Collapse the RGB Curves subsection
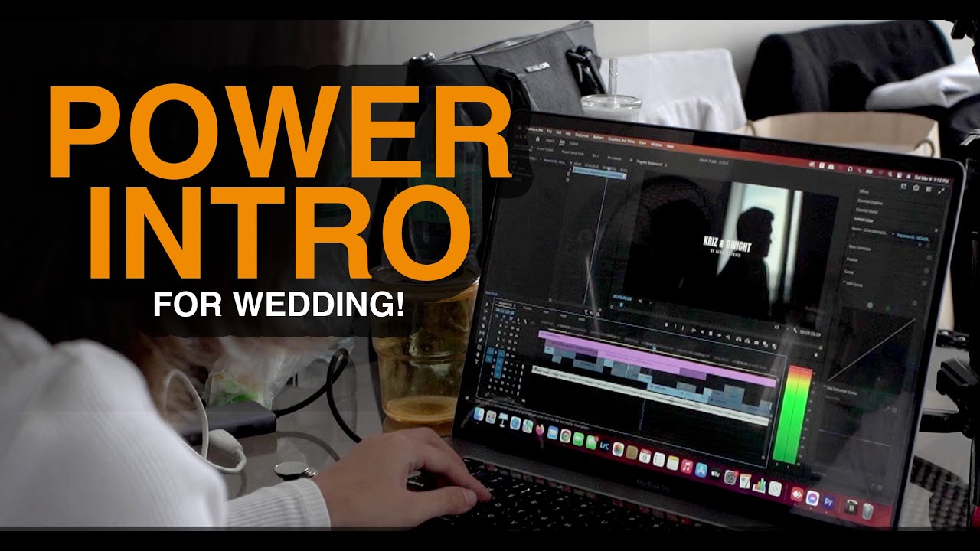Image resolution: width=980 pixels, height=551 pixels. [854, 285]
